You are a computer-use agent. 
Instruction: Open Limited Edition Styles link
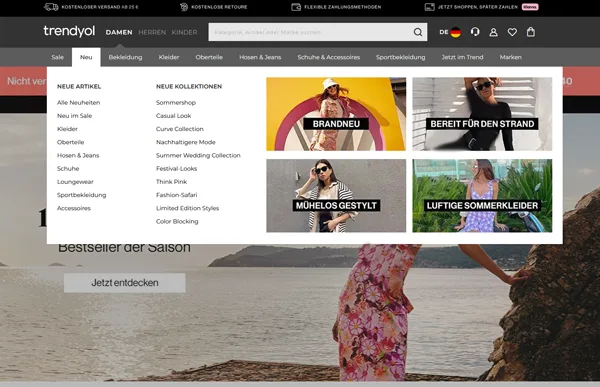pyautogui.click(x=188, y=208)
